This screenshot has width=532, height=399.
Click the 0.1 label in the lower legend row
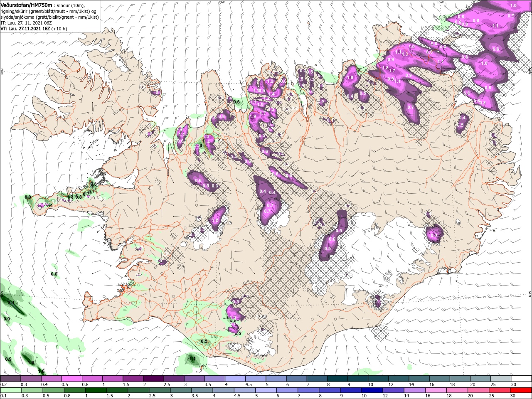point(3,396)
